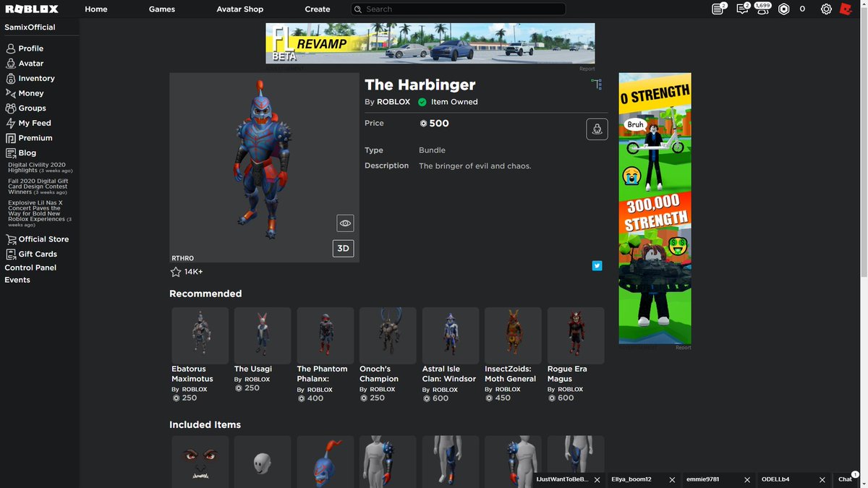The height and width of the screenshot is (488, 868).
Task: Open Money in the sidebar
Action: point(25,93)
